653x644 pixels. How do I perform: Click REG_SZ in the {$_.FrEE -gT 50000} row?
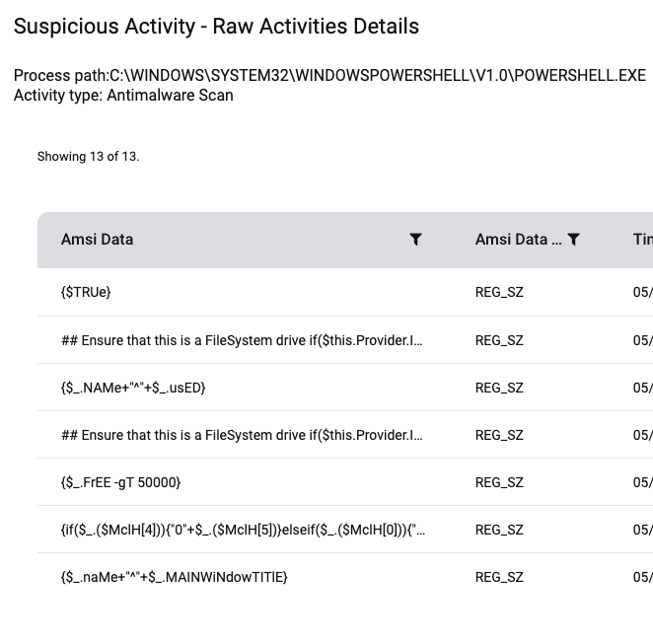(x=499, y=482)
